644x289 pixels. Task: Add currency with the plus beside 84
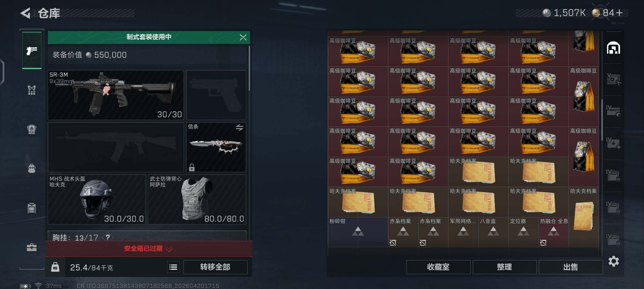(x=619, y=13)
